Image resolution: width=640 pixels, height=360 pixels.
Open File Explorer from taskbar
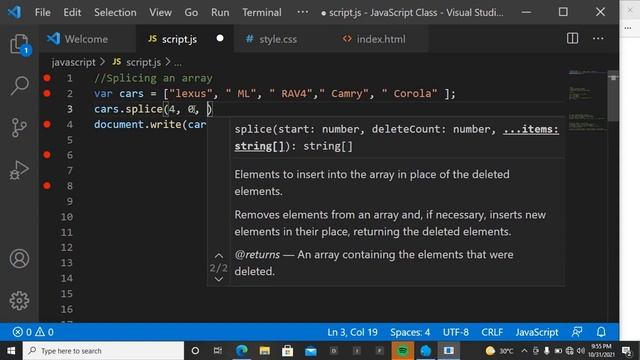264,351
